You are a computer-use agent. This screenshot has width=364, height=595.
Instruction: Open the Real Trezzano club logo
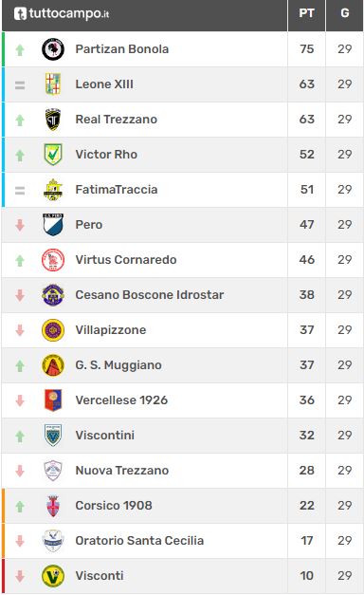click(53, 120)
